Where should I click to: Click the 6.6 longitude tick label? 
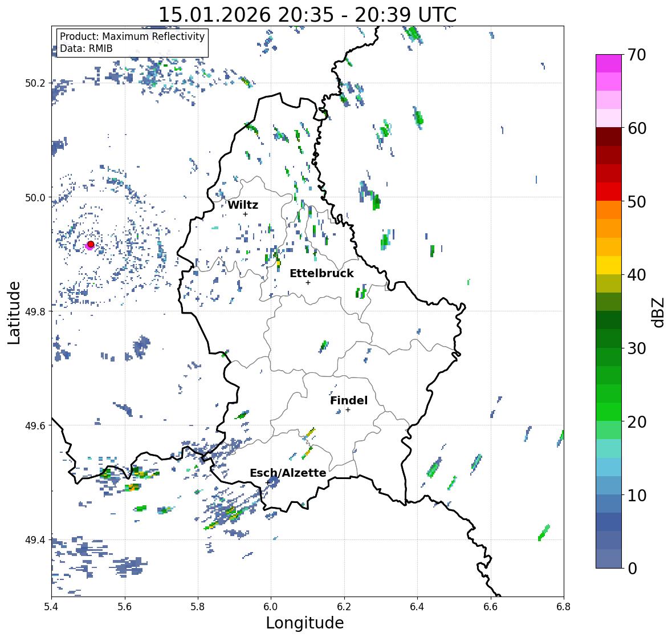click(x=490, y=607)
